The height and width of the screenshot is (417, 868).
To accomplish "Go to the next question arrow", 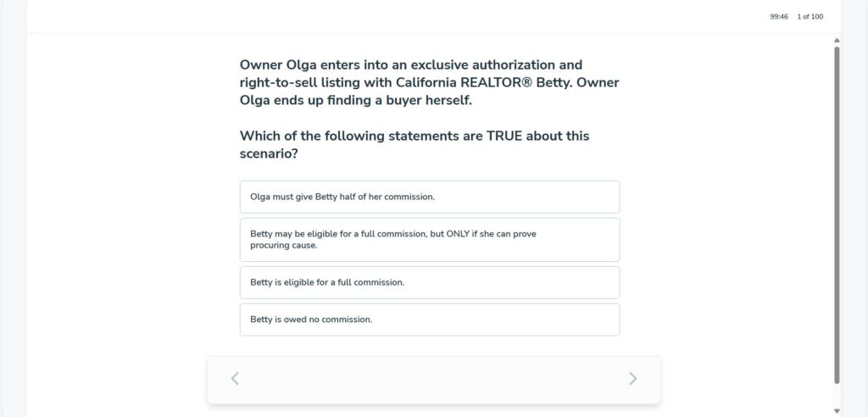I will (632, 379).
